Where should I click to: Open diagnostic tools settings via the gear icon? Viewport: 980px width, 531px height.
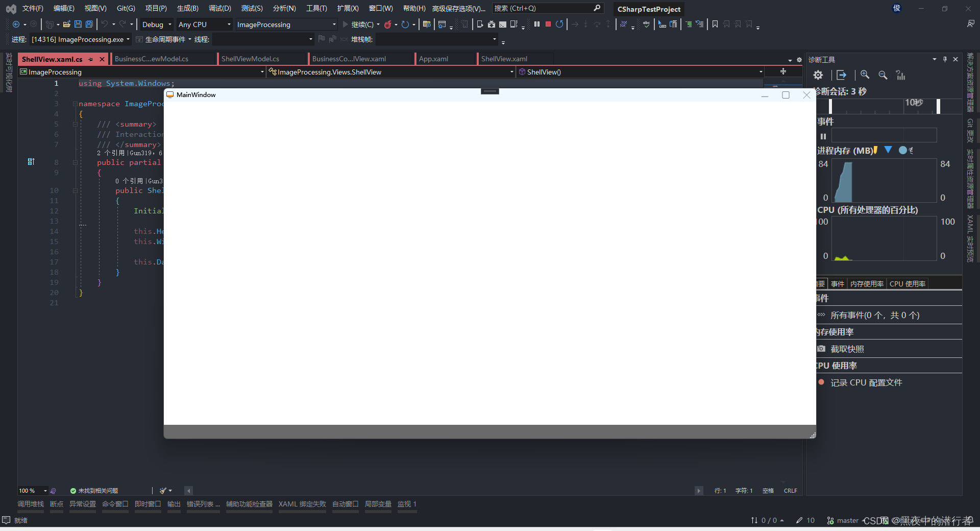point(818,75)
